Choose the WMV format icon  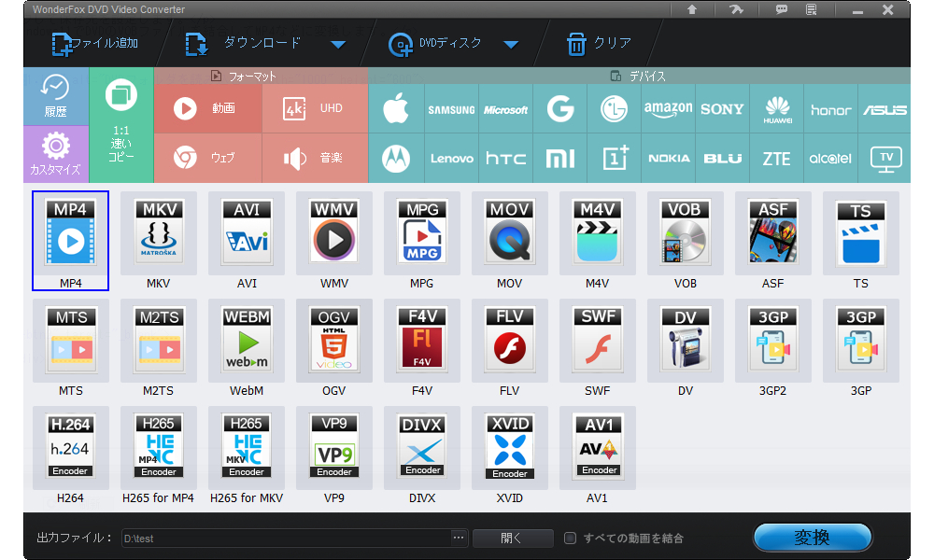(334, 232)
